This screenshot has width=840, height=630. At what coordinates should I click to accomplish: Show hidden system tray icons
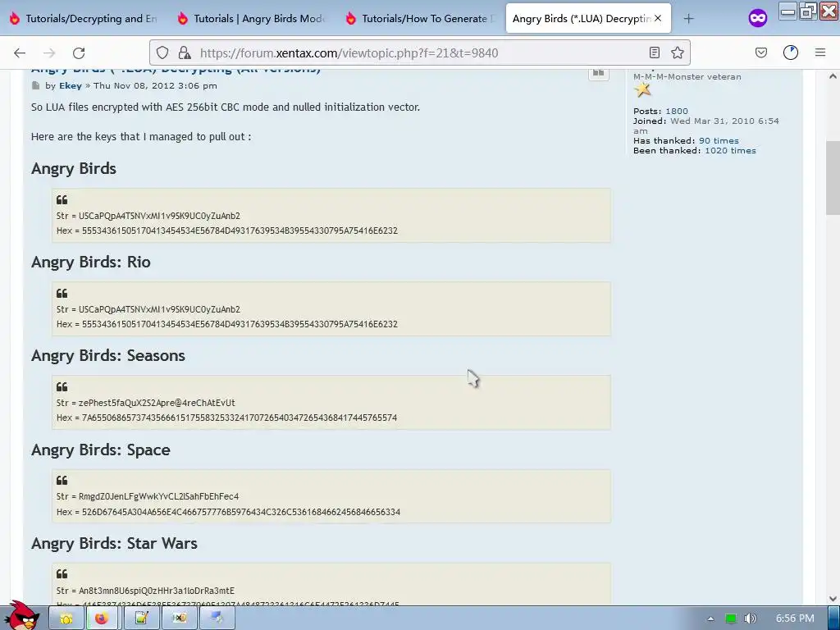point(710,619)
